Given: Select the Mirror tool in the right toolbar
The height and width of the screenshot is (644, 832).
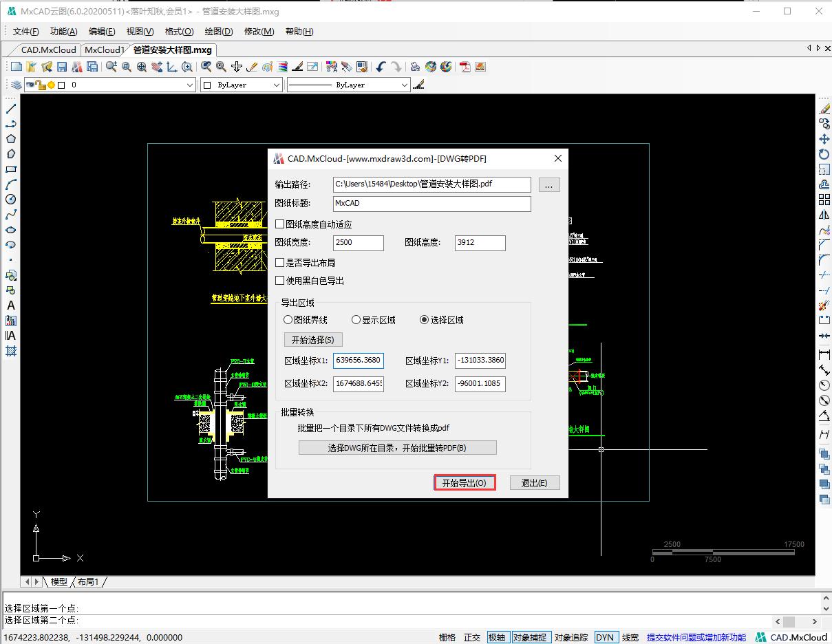Looking at the screenshot, I should click(x=823, y=216).
